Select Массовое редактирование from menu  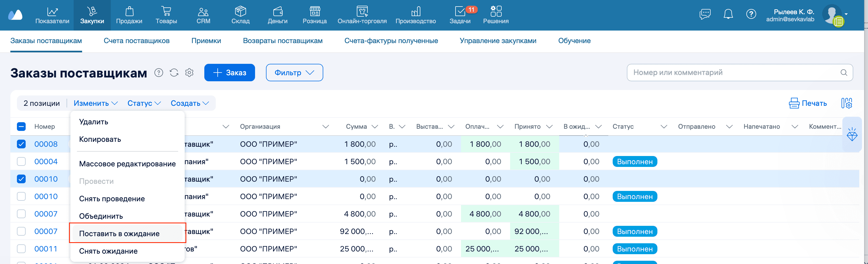[x=127, y=164]
